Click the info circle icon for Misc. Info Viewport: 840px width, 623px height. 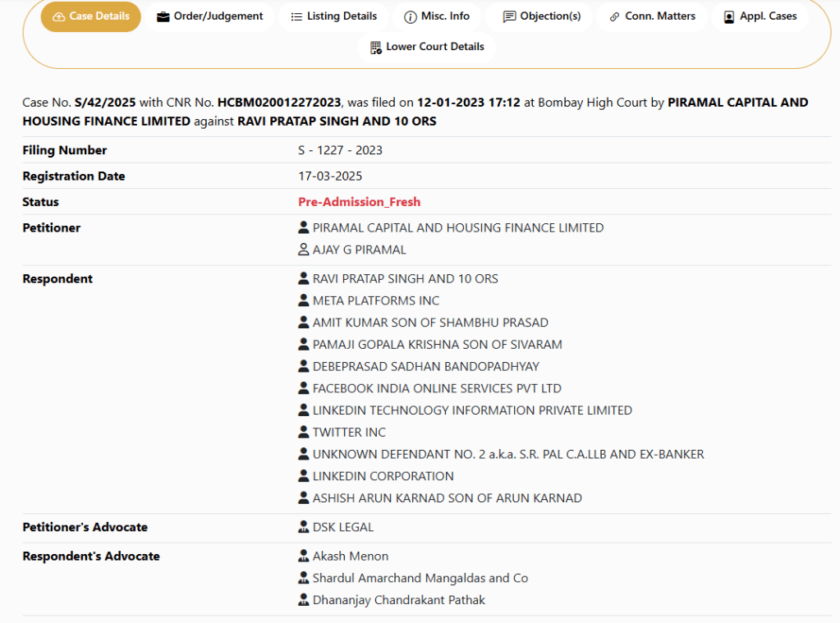411,17
